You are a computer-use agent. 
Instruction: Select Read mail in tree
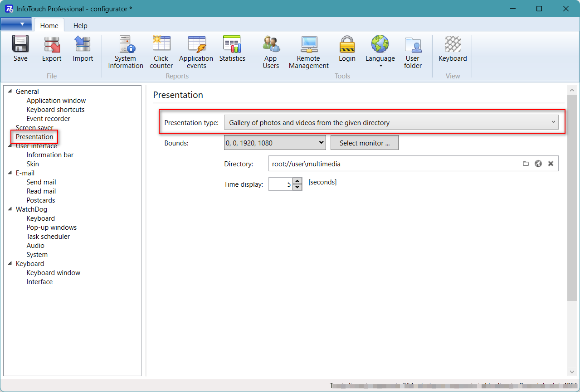41,191
